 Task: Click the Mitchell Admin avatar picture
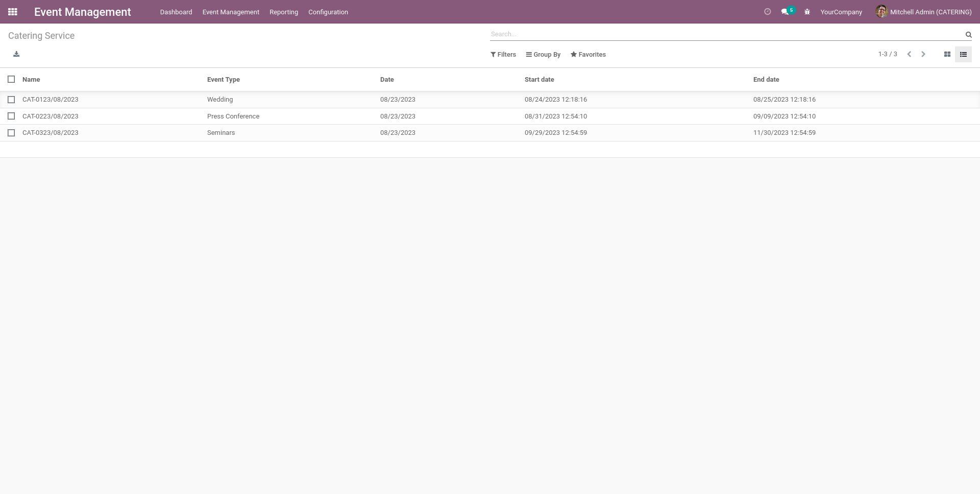(881, 12)
